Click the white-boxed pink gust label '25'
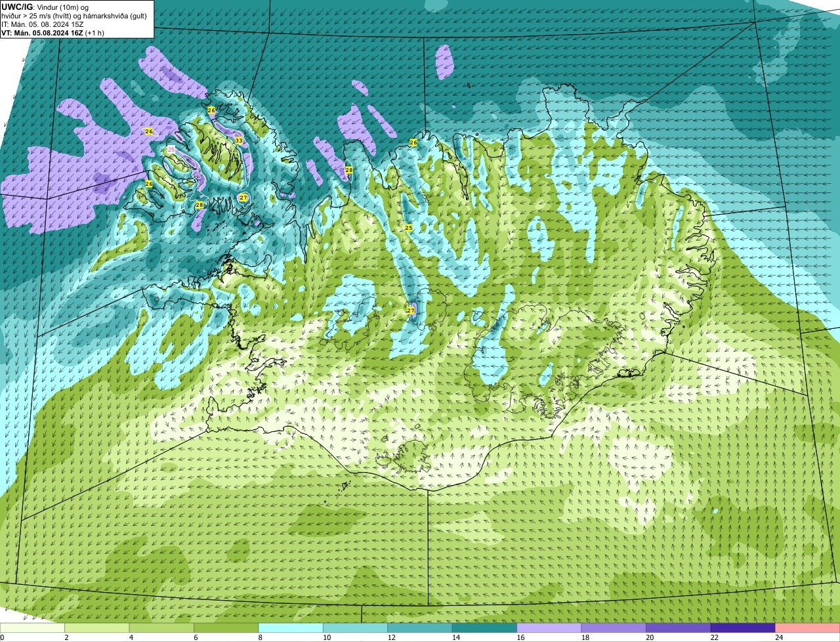 (x=171, y=150)
